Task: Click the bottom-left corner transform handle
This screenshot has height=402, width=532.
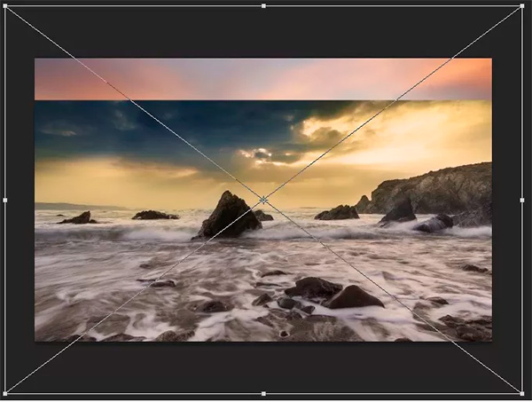Action: coord(6,392)
